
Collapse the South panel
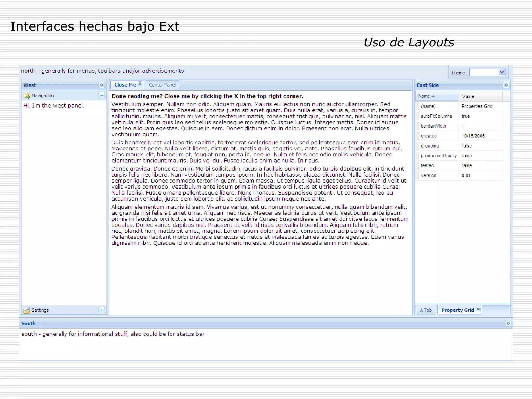click(x=508, y=323)
